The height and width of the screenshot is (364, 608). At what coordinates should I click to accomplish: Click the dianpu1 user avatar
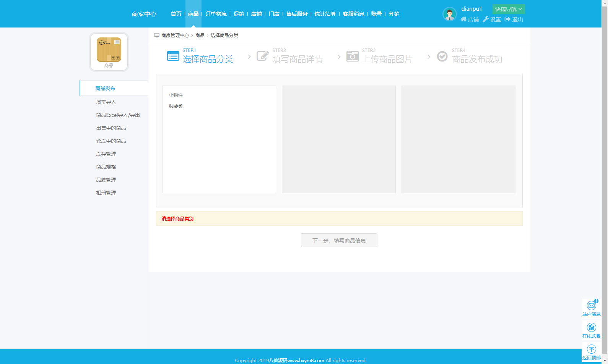(x=450, y=14)
